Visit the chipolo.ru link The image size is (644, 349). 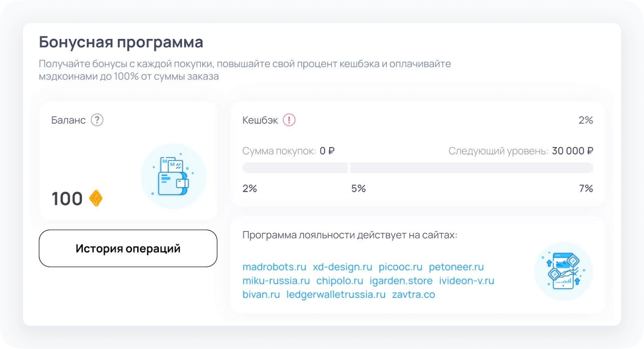point(340,281)
